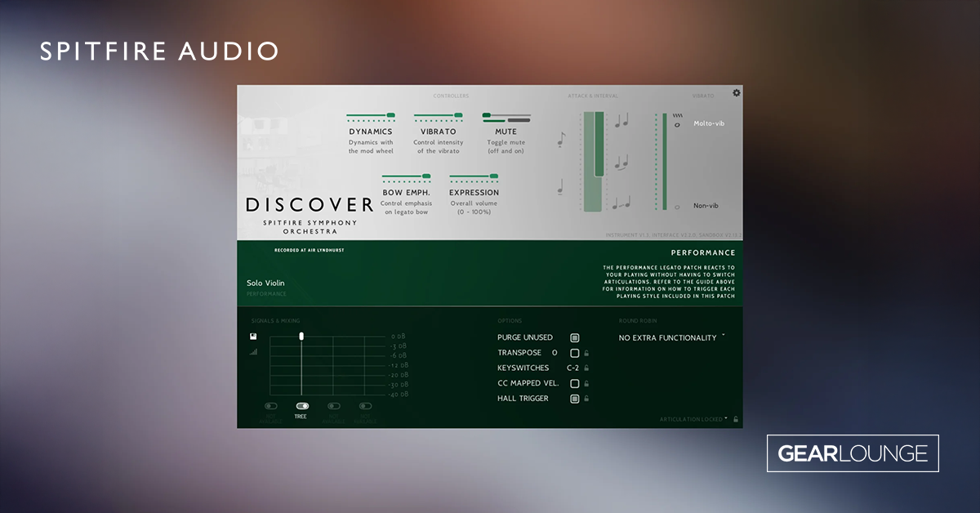Viewport: 980px width, 513px height.
Task: Click the volume slider handle at 0 dB
Action: (301, 336)
